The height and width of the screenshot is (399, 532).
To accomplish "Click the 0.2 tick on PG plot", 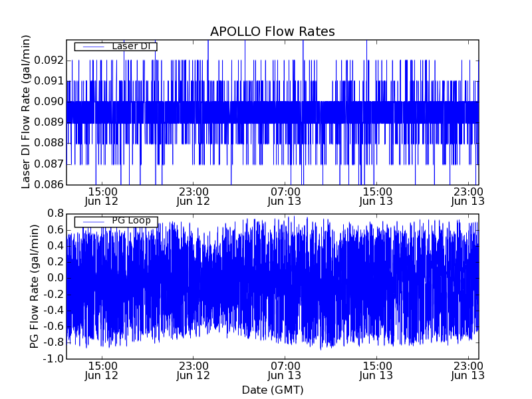I will [56, 262].
